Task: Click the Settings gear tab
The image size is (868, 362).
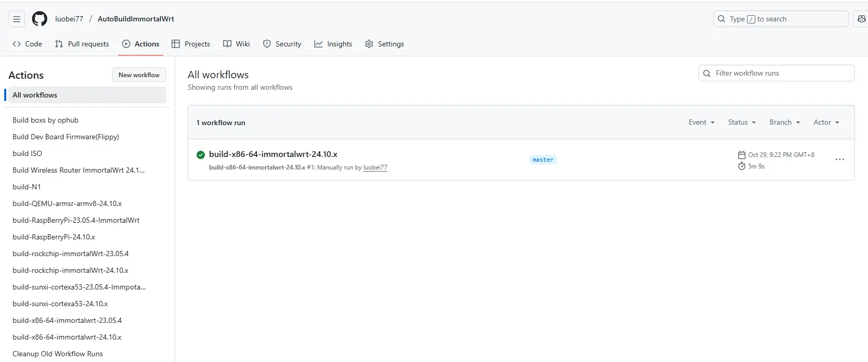Action: tap(384, 44)
